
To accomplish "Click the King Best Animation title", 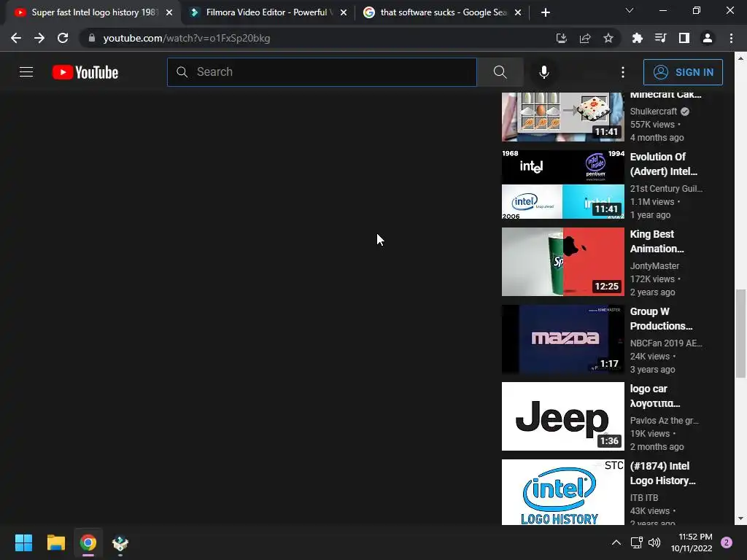I will (x=657, y=241).
